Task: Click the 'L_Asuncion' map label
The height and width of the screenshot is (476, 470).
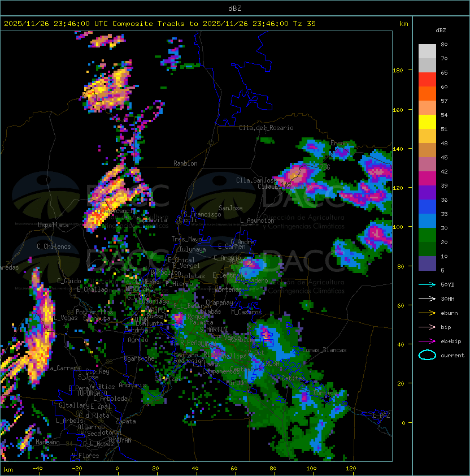Action: tap(257, 220)
